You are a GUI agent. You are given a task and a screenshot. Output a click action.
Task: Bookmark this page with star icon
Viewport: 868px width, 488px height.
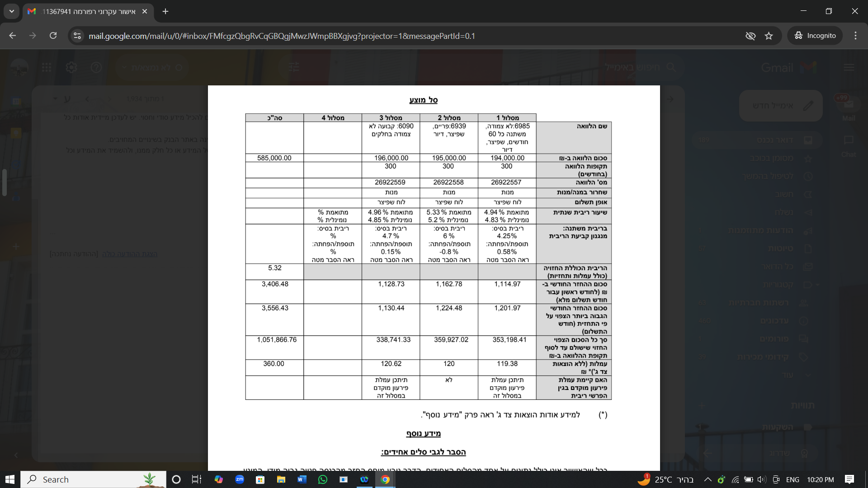[769, 36]
